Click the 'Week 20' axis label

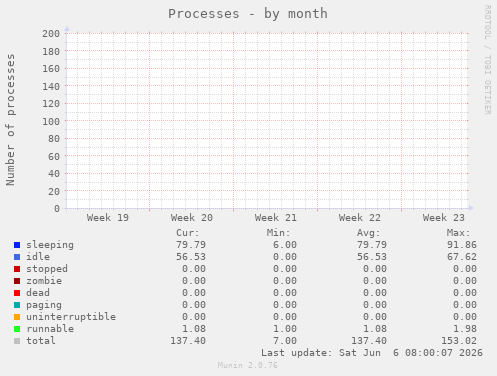tap(192, 218)
